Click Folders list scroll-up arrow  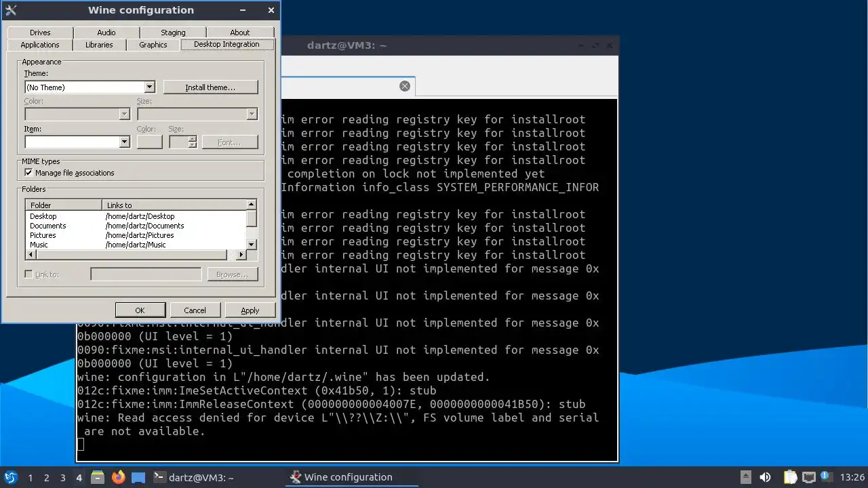(x=252, y=205)
